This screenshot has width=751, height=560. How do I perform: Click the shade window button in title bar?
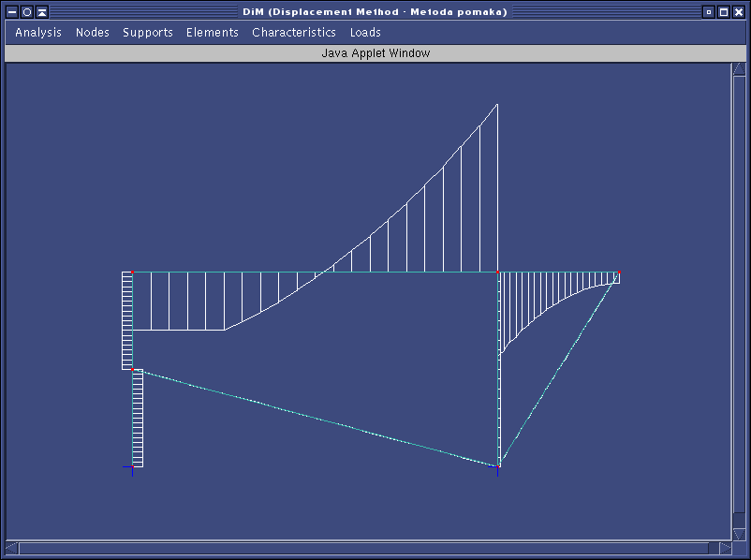pyautogui.click(x=42, y=12)
